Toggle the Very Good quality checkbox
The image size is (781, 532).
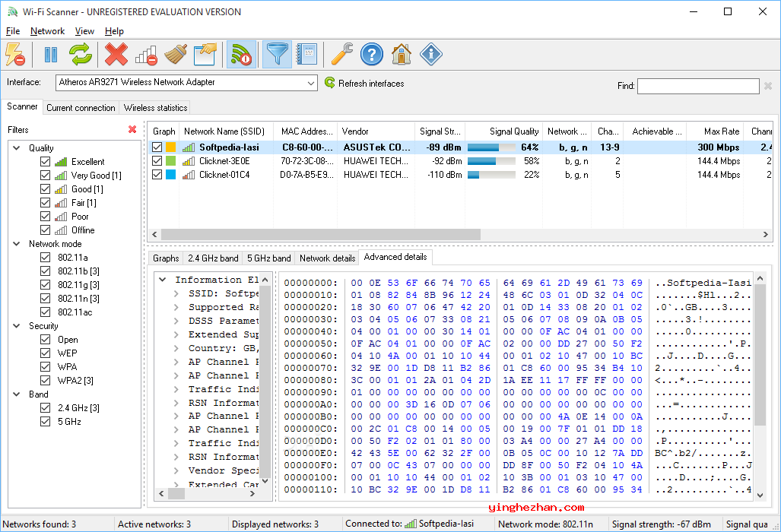(46, 175)
